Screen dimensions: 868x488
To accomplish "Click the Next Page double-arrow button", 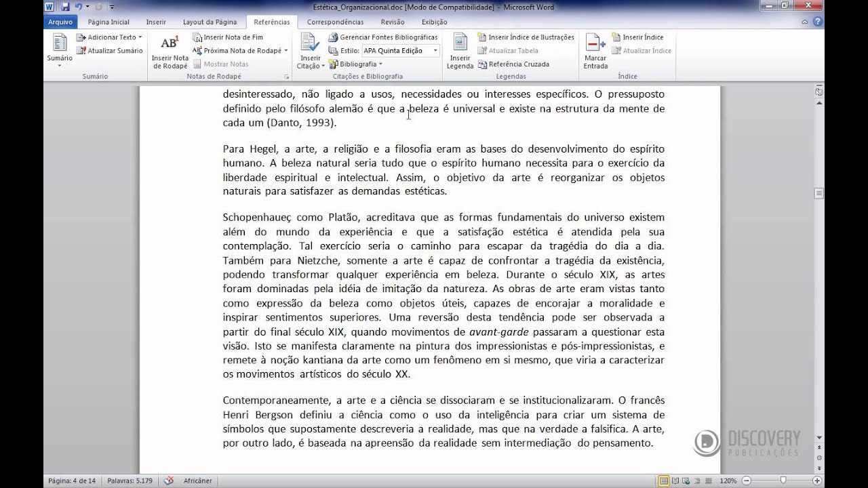I will [819, 468].
